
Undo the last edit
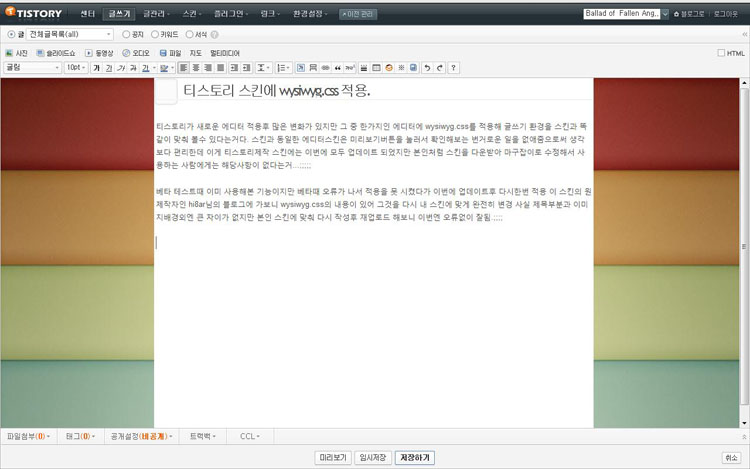(x=427, y=68)
